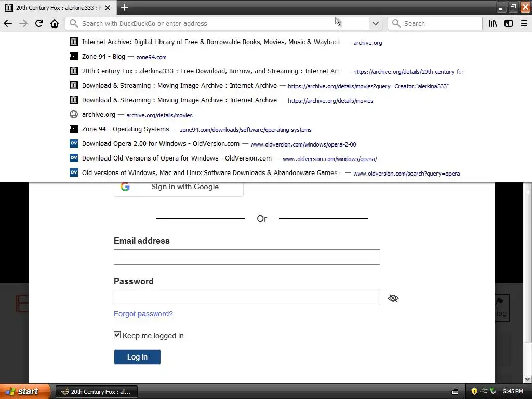Open Download Opera 2.00 for Windows suggestion
Image resolution: width=532 pixels, height=399 pixels.
point(266,144)
